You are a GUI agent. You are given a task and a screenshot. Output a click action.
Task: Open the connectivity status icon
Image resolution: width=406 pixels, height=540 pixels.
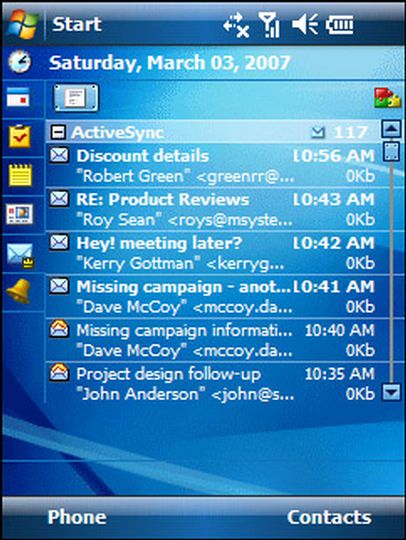point(236,25)
